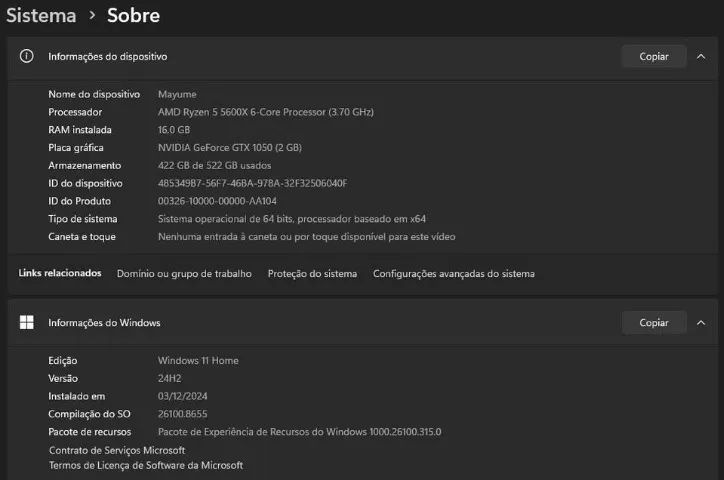Click the Caneta e toque label
Image resolution: width=724 pixels, height=480 pixels.
[82, 237]
